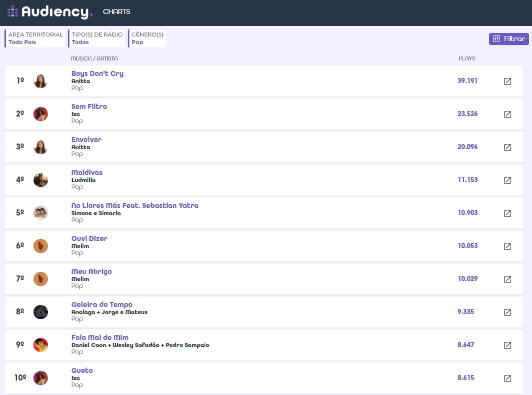This screenshot has height=395, width=532.
Task: Click Anitta avatar in 3º row
Action: [40, 146]
